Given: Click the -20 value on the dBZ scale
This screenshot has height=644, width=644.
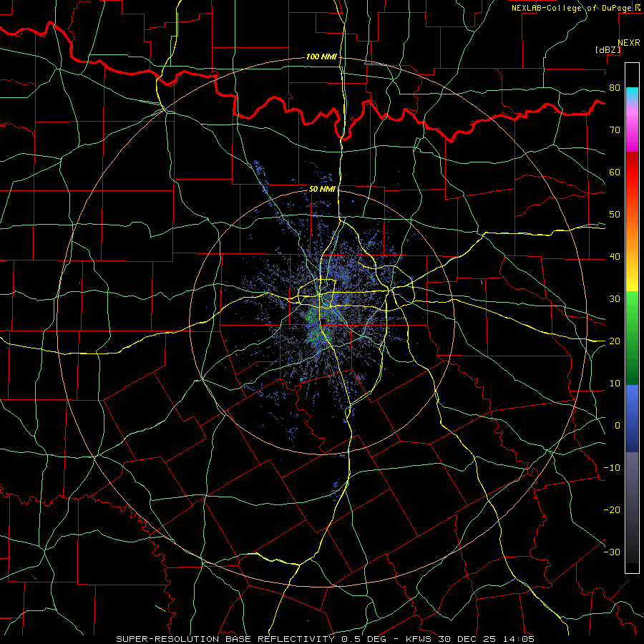Looking at the screenshot, I should click(x=612, y=509).
